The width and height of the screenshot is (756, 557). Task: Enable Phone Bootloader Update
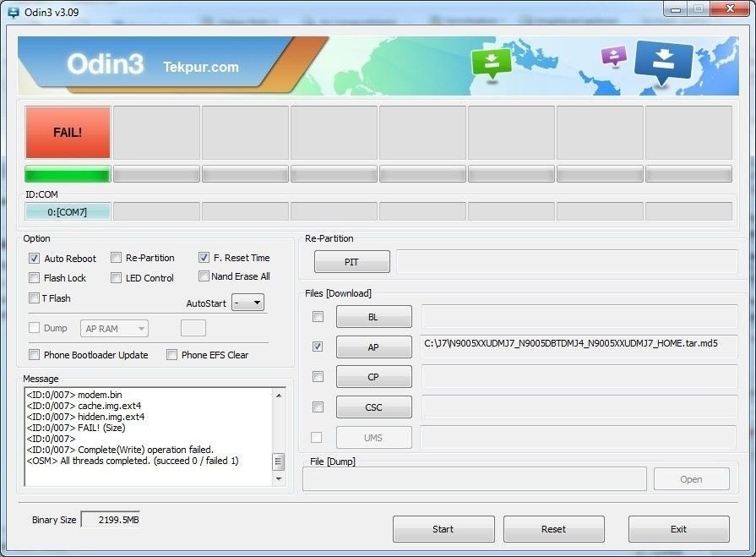pos(34,355)
